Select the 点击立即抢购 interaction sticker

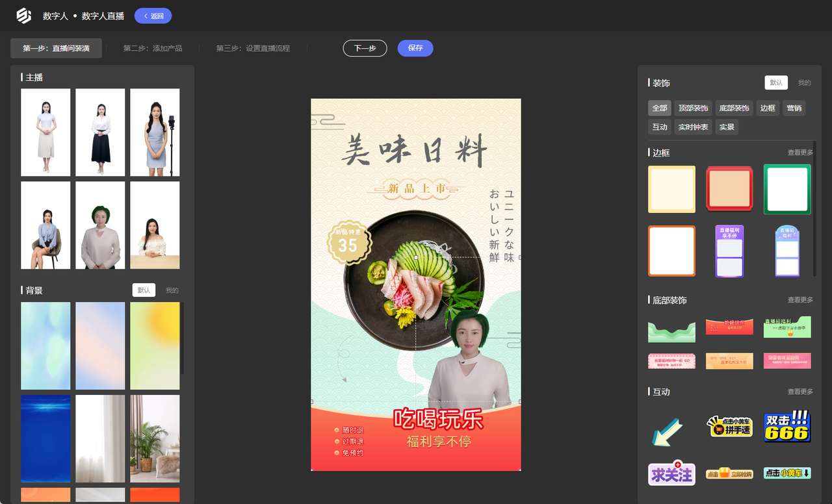[729, 475]
